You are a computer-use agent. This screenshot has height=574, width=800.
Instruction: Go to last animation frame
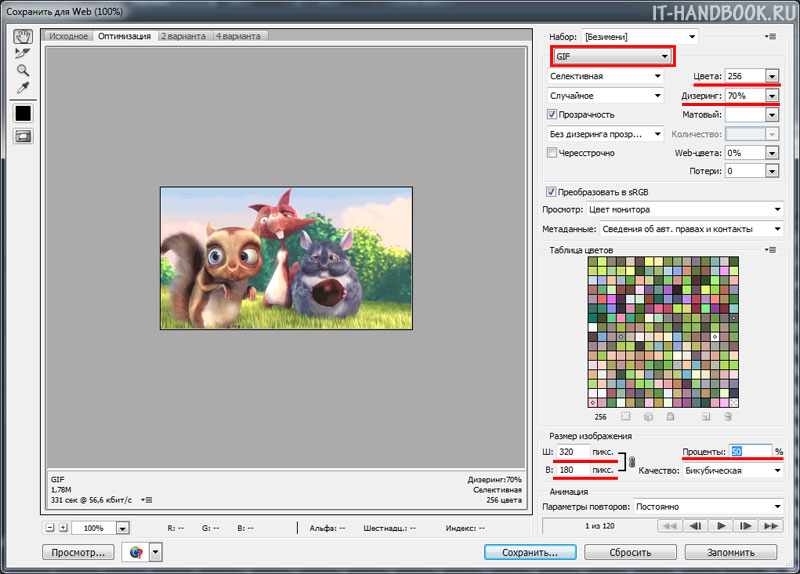click(x=771, y=526)
